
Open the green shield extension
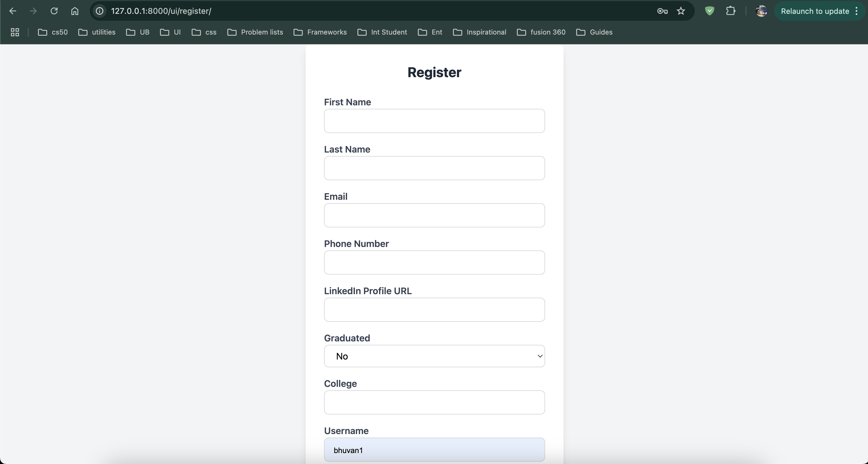710,11
